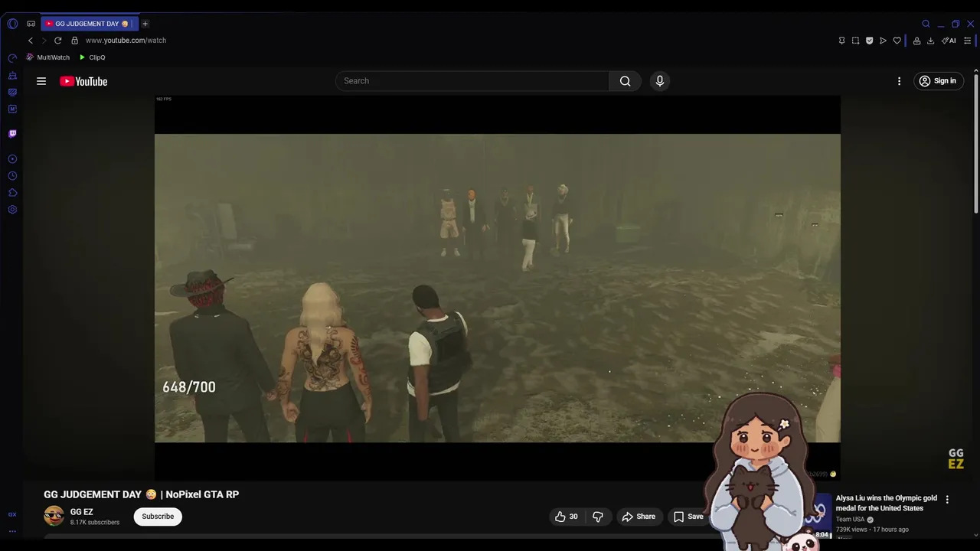Open the M panel icon in sidebar
The width and height of the screenshot is (980, 551).
(x=12, y=109)
